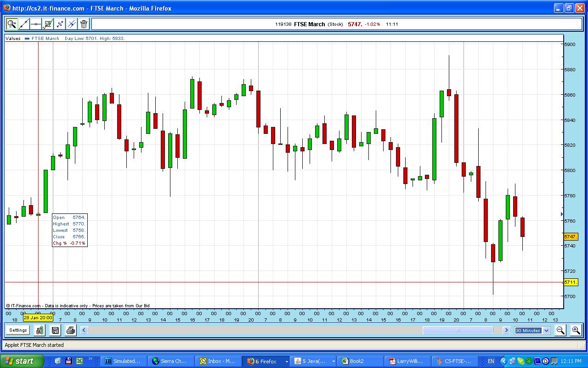
Task: Launch the Excel quick launch icon
Action: coord(79,361)
